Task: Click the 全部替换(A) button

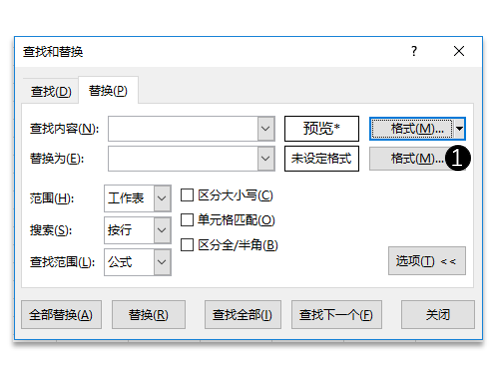Action: coord(61,315)
